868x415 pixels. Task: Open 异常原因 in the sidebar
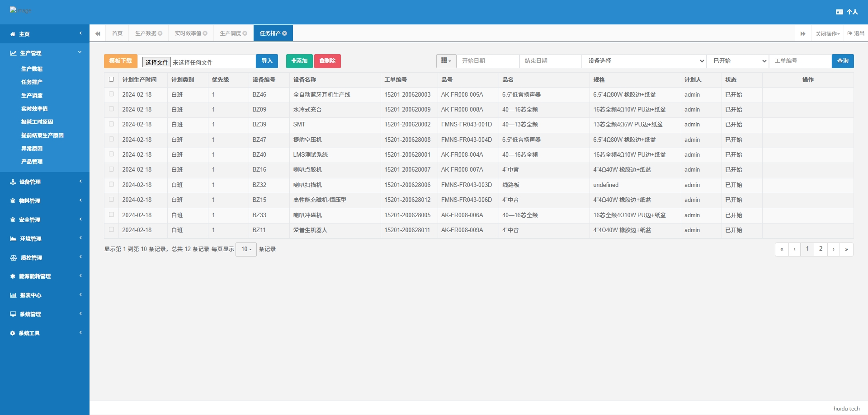pos(32,149)
